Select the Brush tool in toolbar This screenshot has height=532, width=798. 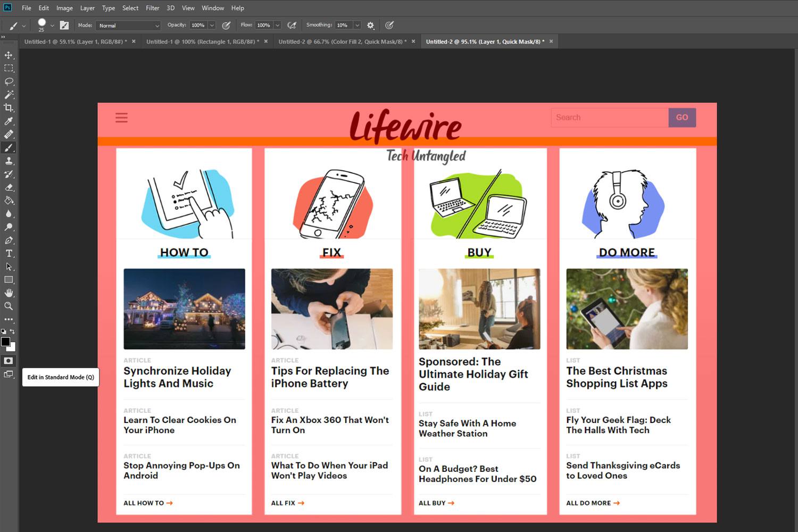tap(9, 148)
